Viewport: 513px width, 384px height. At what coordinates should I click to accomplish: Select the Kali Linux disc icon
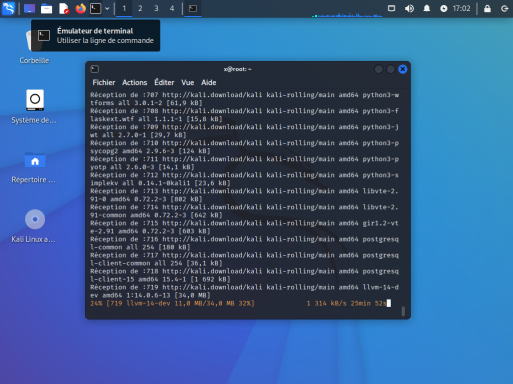34,226
